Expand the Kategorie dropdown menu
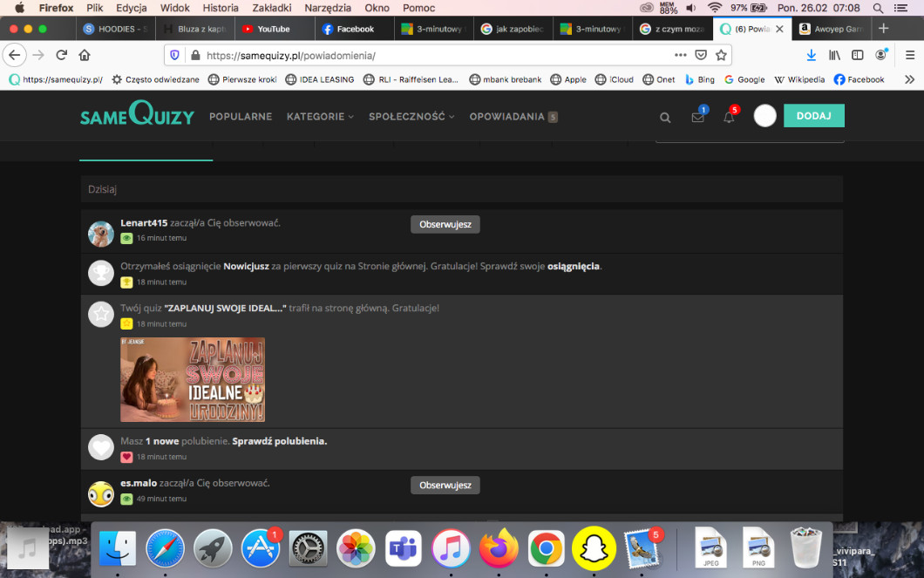The width and height of the screenshot is (924, 578). 320,116
